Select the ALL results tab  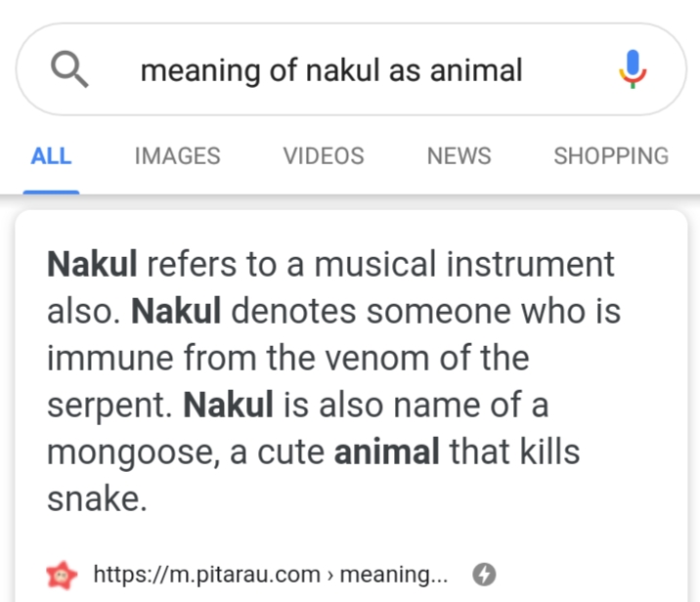point(51,156)
